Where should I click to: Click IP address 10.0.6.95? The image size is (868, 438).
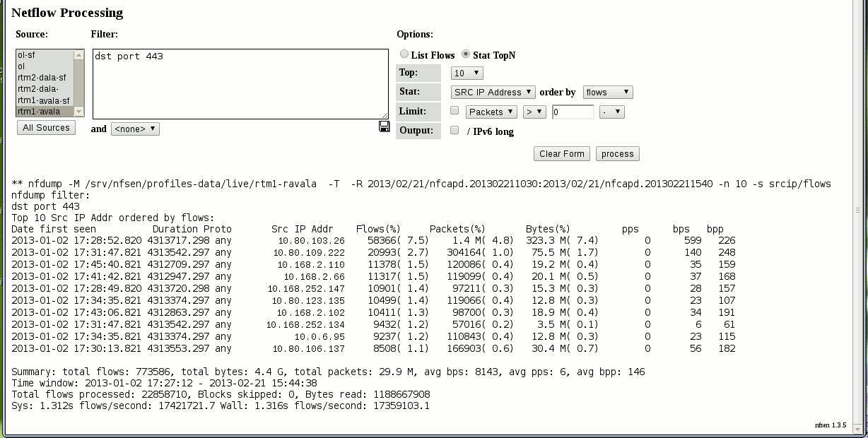coord(320,336)
